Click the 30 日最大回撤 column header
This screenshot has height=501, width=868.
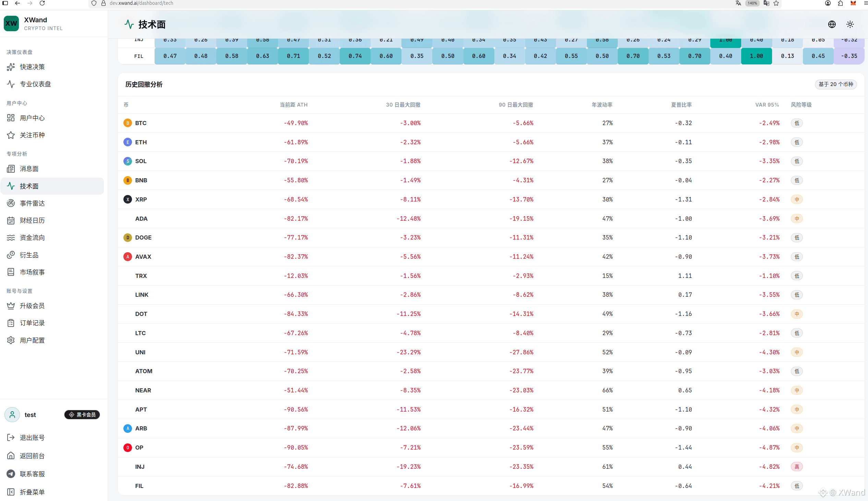pyautogui.click(x=403, y=105)
